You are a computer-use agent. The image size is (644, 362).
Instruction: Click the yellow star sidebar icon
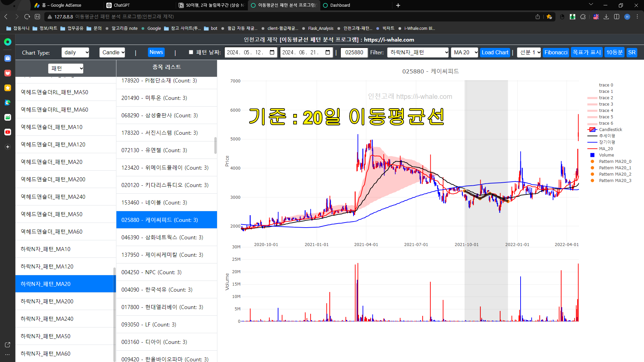(7, 88)
